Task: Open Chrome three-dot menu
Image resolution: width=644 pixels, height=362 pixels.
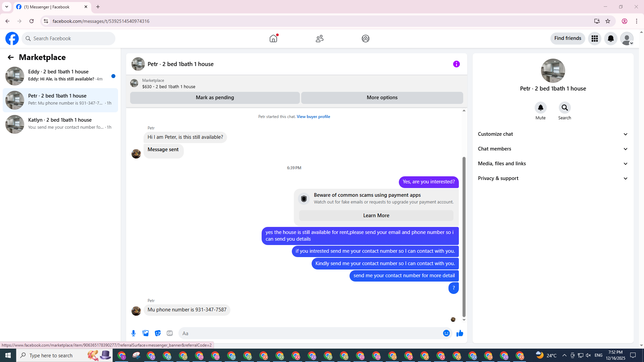Action: 637,21
